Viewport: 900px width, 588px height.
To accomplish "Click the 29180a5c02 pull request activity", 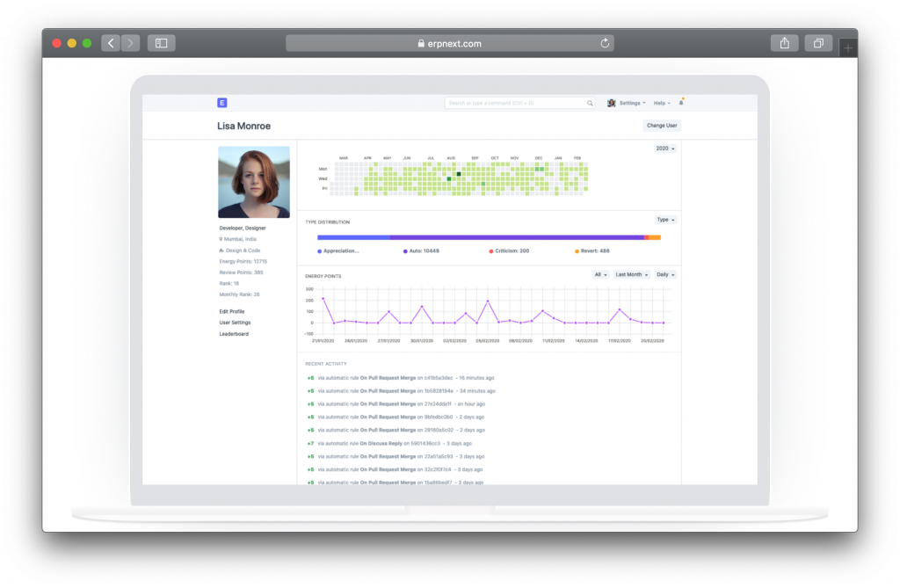I will point(396,430).
